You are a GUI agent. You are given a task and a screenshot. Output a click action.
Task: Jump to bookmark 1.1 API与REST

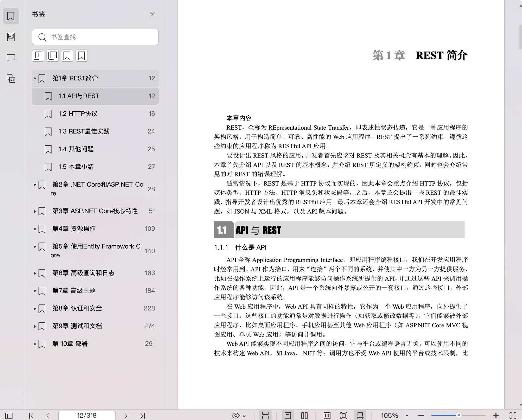[95, 96]
